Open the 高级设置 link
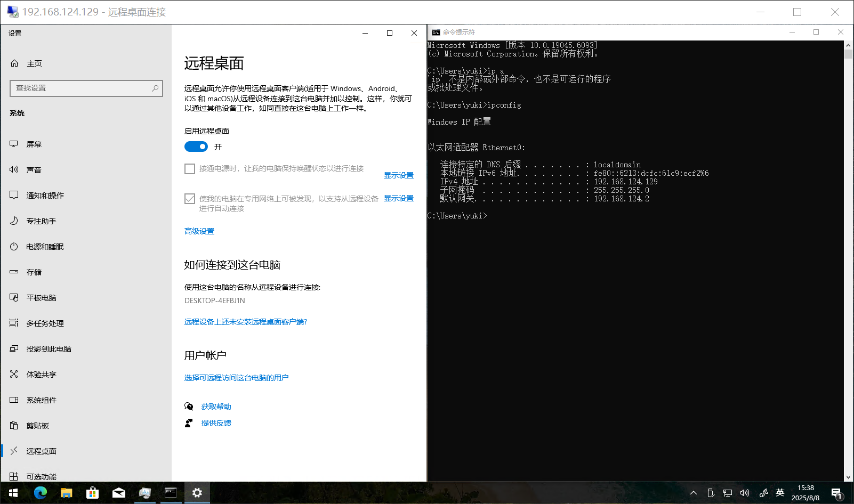The height and width of the screenshot is (504, 854). 199,231
